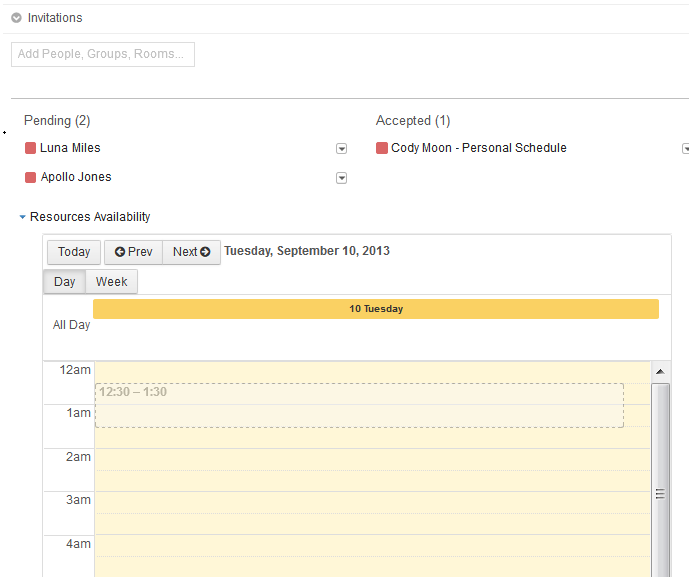Image resolution: width=689 pixels, height=579 pixels.
Task: Select Cody Moon - Personal Schedule entry
Action: coord(479,148)
